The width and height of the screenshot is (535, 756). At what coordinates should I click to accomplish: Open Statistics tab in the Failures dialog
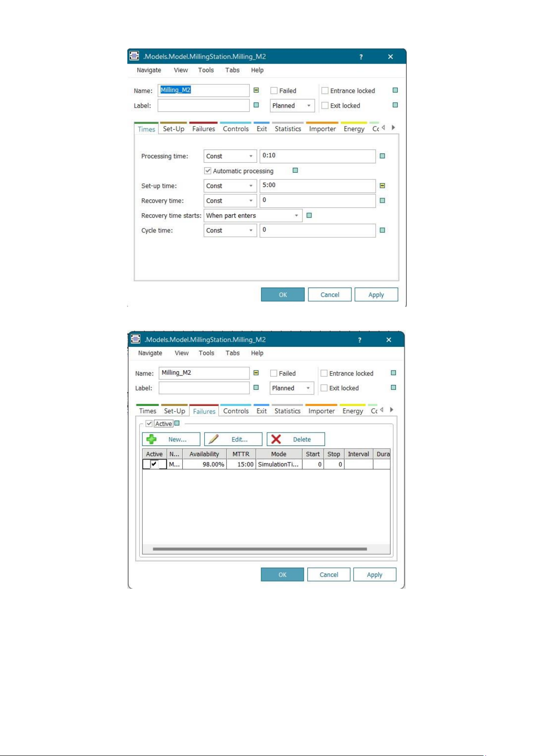point(287,411)
